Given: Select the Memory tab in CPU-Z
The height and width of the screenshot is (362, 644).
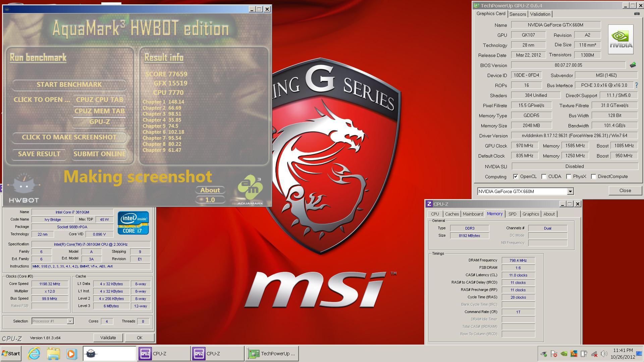Looking at the screenshot, I should point(495,214).
